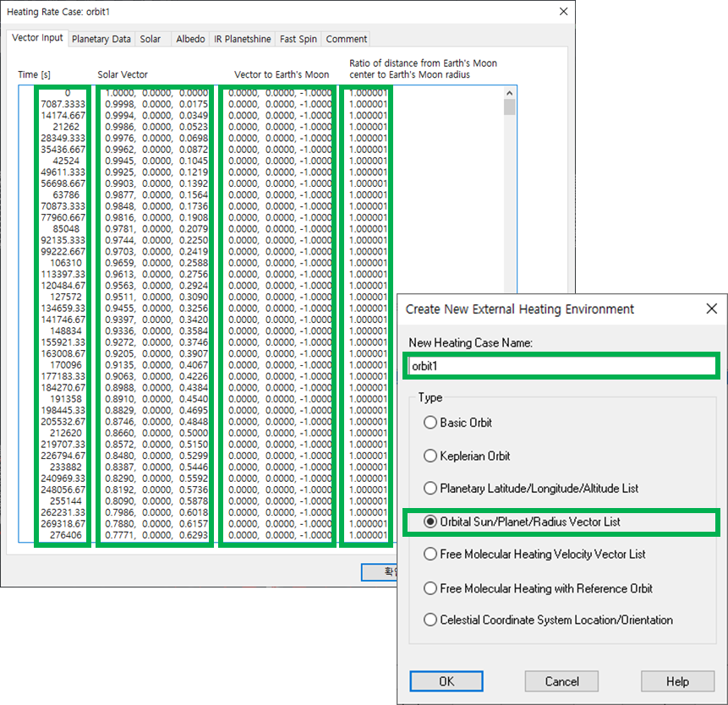
Task: Click the time value 233882
Action: coord(66,467)
